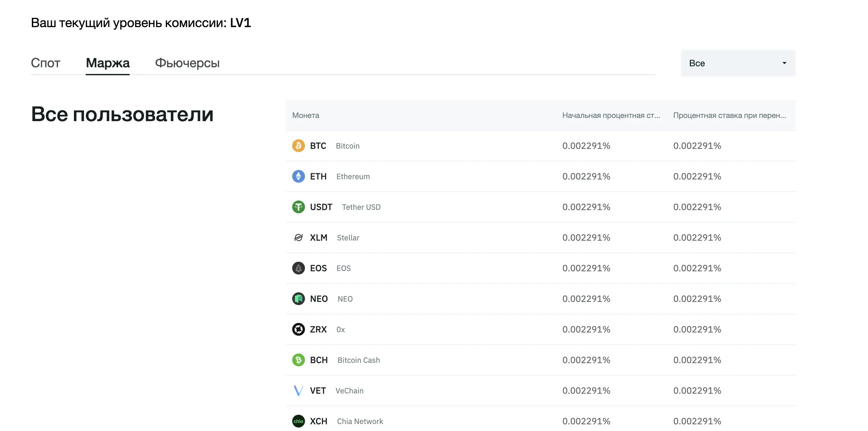Click the dropdown arrow next to Все

click(x=784, y=63)
